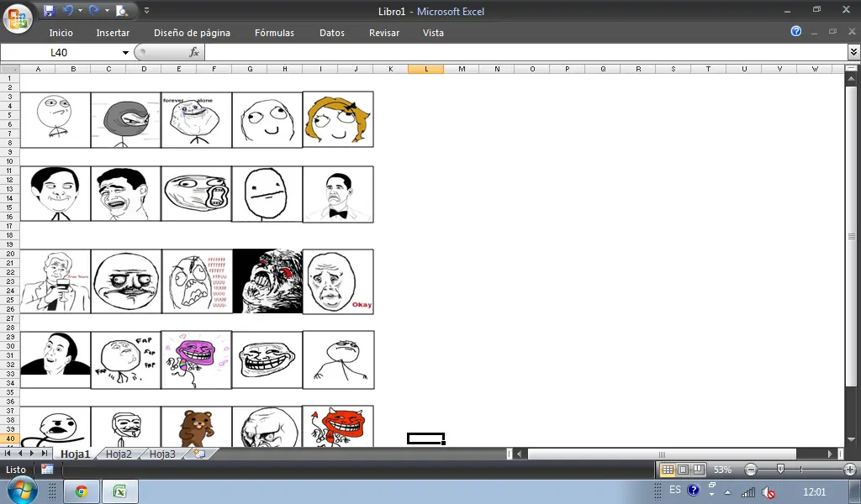The height and width of the screenshot is (504, 861).
Task: Select the Forever Alone meme image
Action: click(x=197, y=120)
